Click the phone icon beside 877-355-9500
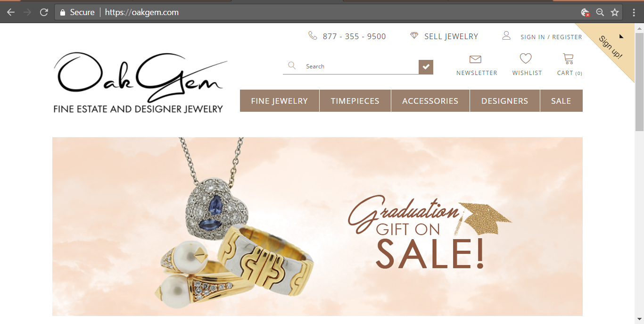 point(313,36)
